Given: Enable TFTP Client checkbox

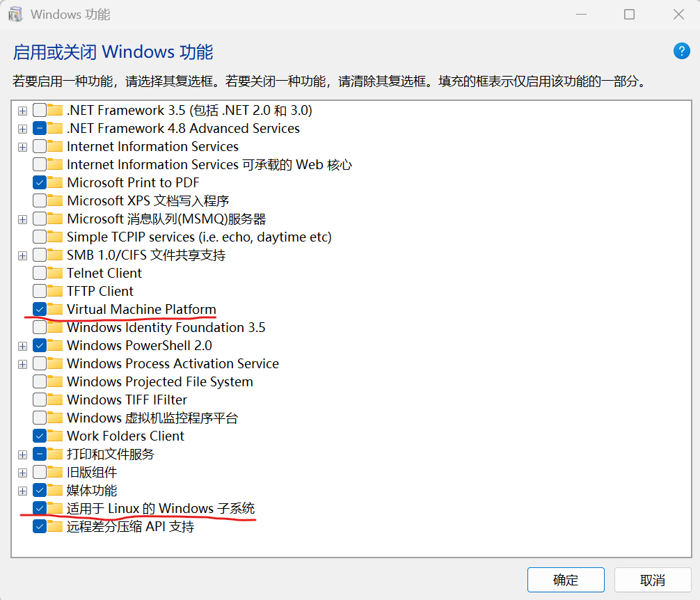Looking at the screenshot, I should (x=40, y=291).
